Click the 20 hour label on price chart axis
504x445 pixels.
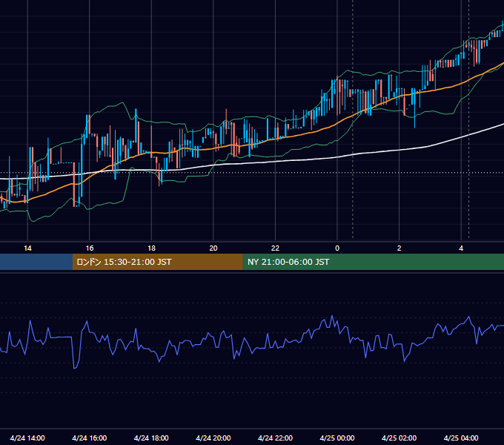click(x=213, y=248)
